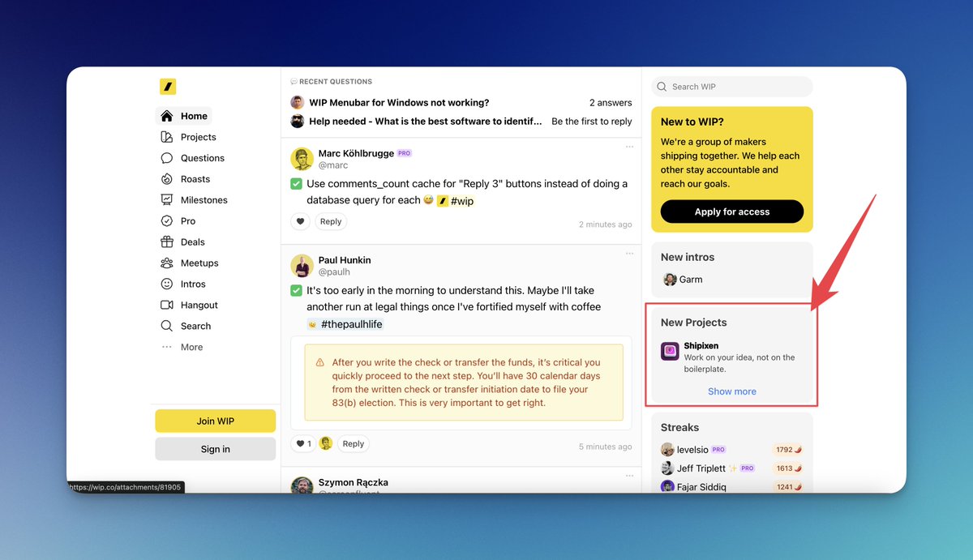Screen dimensions: 973x560
Task: Open Projects in the sidebar
Action: tap(188, 137)
